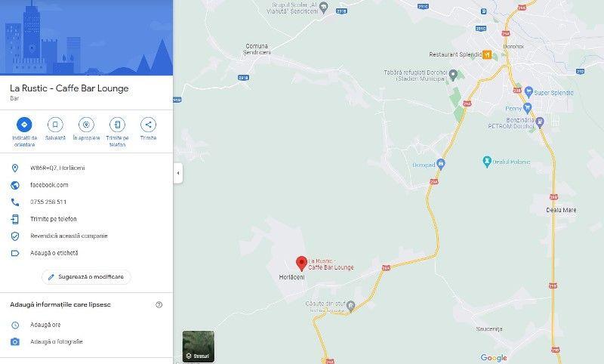Open Straturi map layers thumbnail
This screenshot has width=604, height=364.
coord(199,346)
